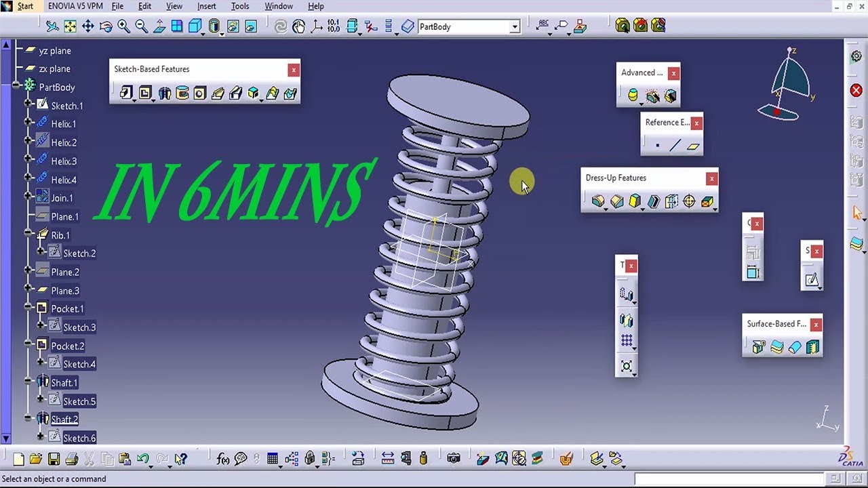
Task: Click the Axis System icon in top toolbar
Action: coord(316,26)
